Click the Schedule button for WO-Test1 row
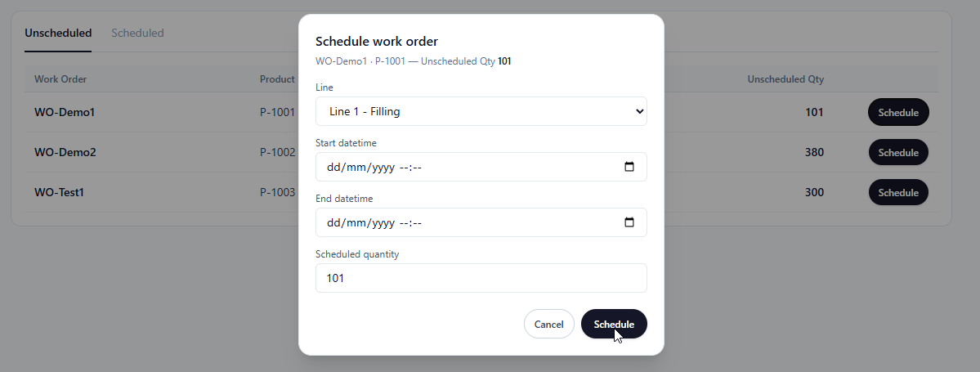 [898, 193]
